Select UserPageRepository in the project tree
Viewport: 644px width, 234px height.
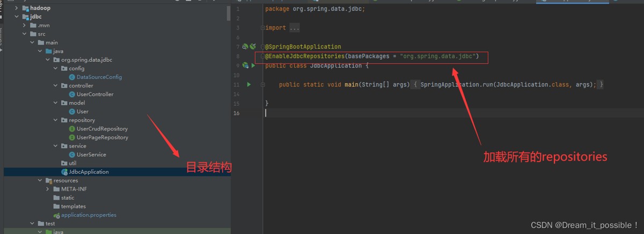pos(102,137)
